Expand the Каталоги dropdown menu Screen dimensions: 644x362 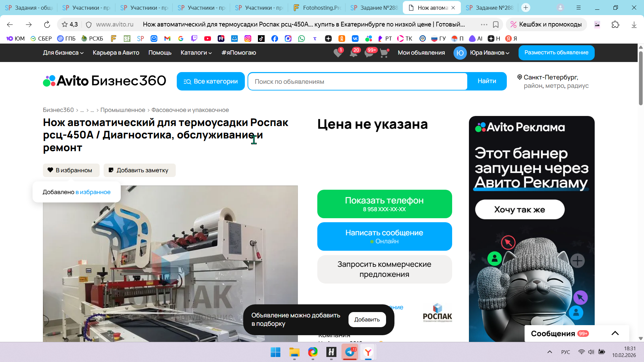(196, 53)
